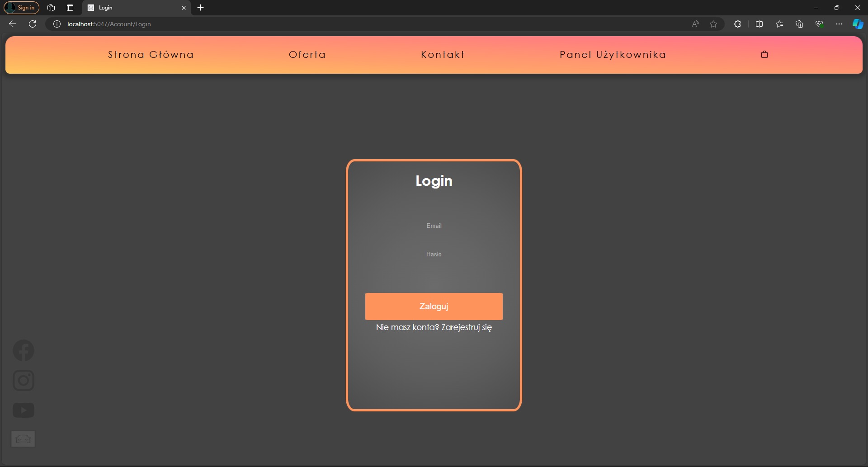Open Panel Użytkownika
Viewport: 868px width, 467px height.
tap(613, 55)
